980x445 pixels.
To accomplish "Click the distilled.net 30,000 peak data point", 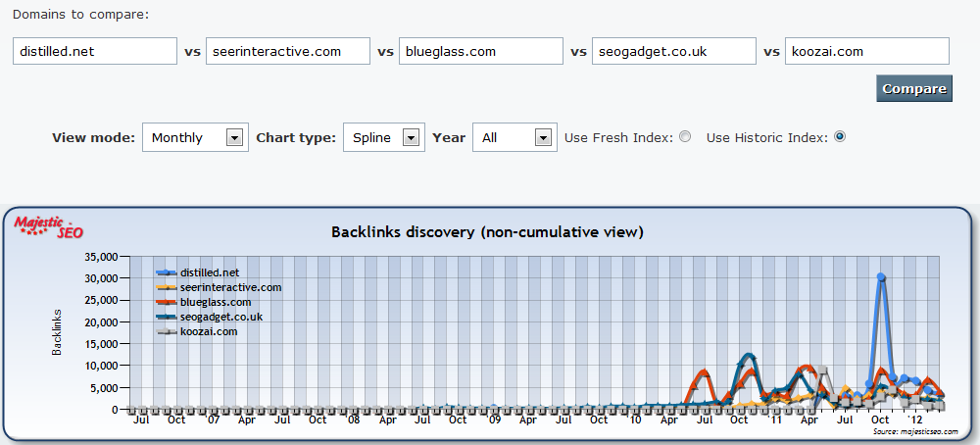I will (881, 276).
